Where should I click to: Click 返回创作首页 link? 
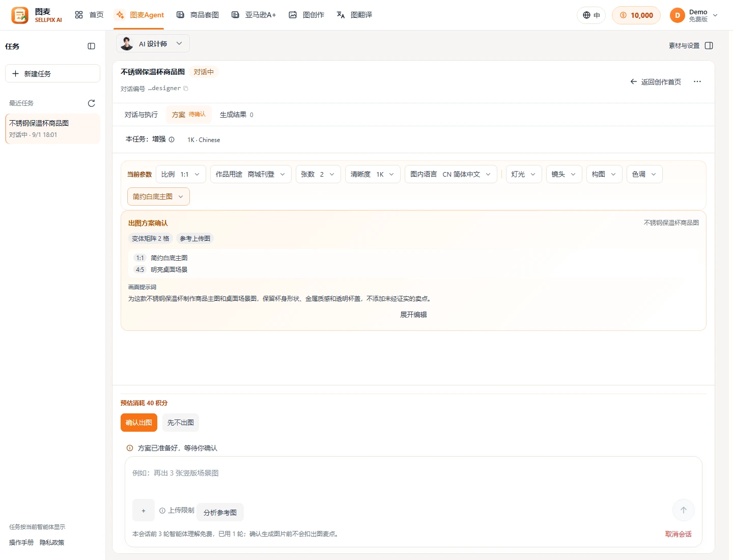[x=656, y=82]
